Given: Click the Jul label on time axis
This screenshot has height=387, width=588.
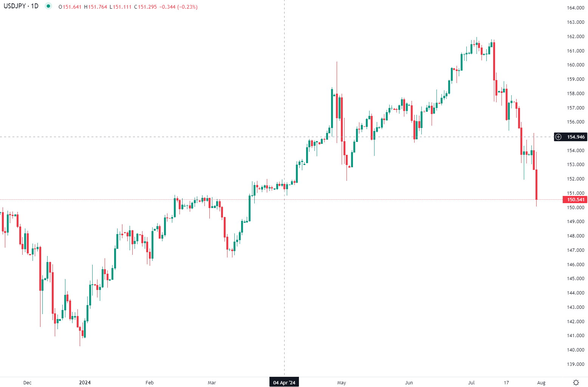Looking at the screenshot, I should (x=471, y=382).
